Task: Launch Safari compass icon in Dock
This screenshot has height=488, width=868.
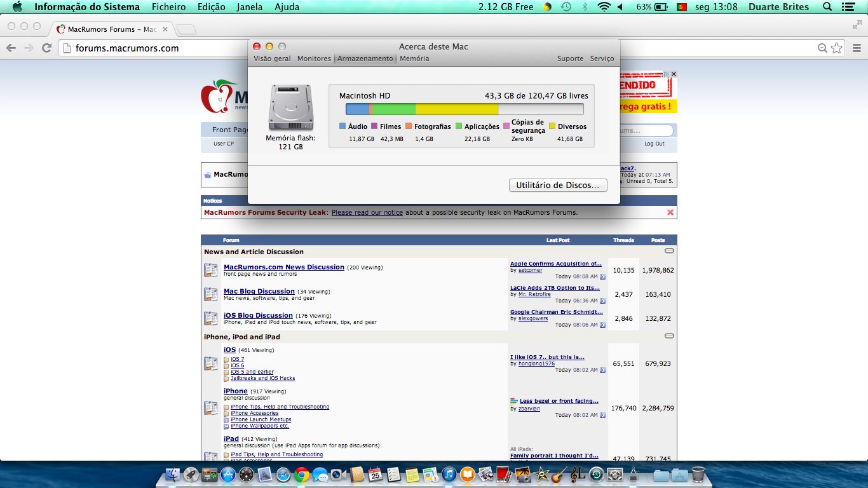Action: pyautogui.click(x=283, y=475)
